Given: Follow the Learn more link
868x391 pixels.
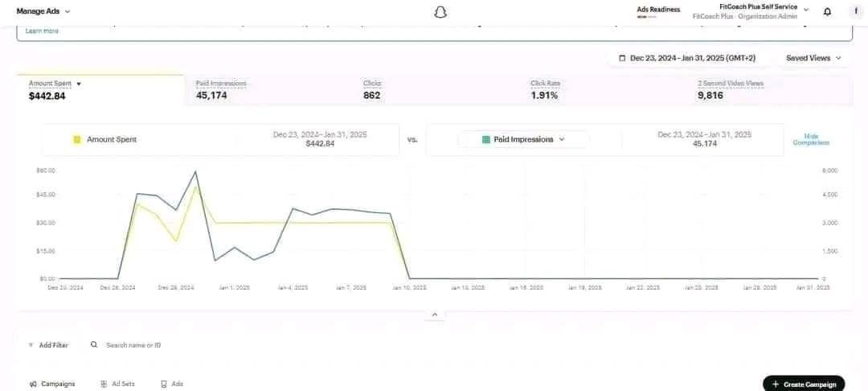Looking at the screenshot, I should [x=42, y=31].
